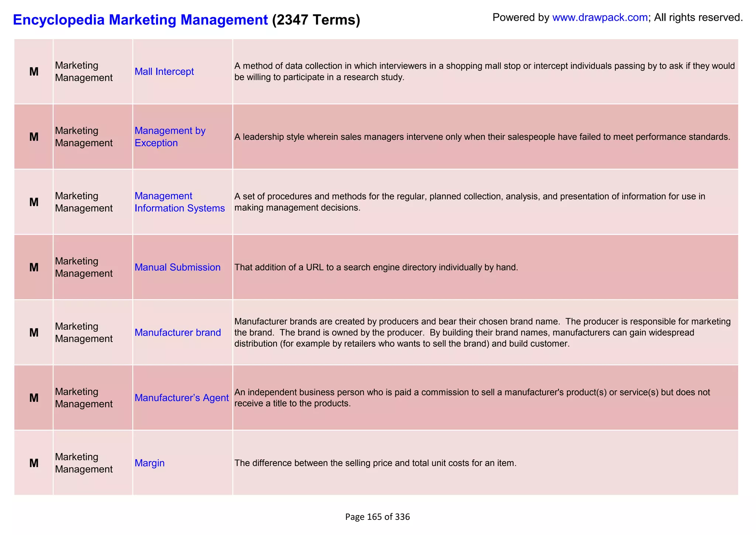Click Marketing Management in the Manufacturer's Agent row
This screenshot has width=756, height=535.
coord(84,398)
